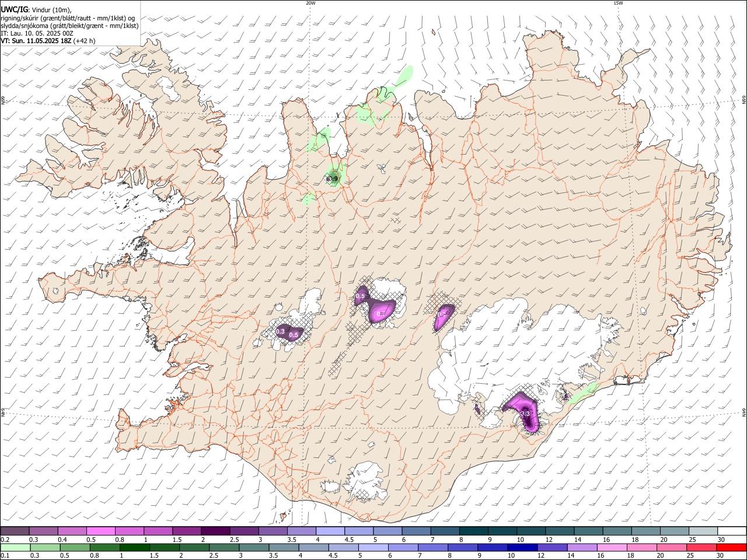The width and height of the screenshot is (747, 560).
Task: Select the upper legend swatch labeled 2
Action: [x=215, y=531]
